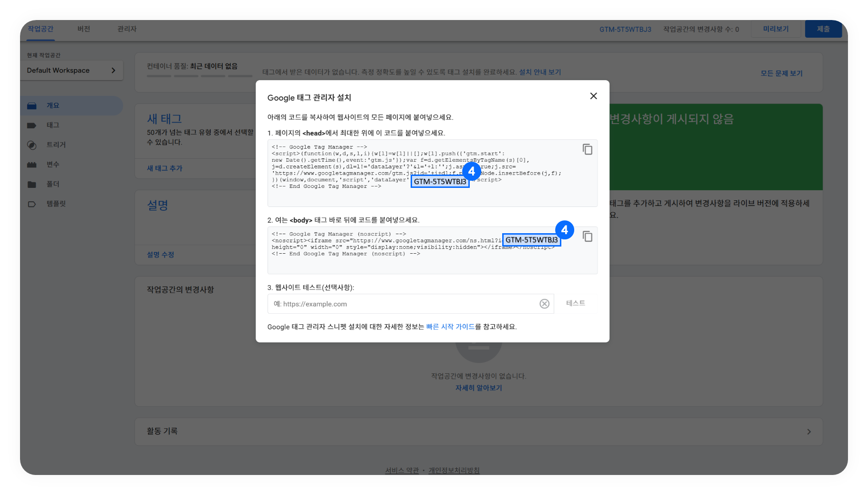The height and width of the screenshot is (495, 868).
Task: Copy the body noscript code snippet
Action: tap(588, 237)
